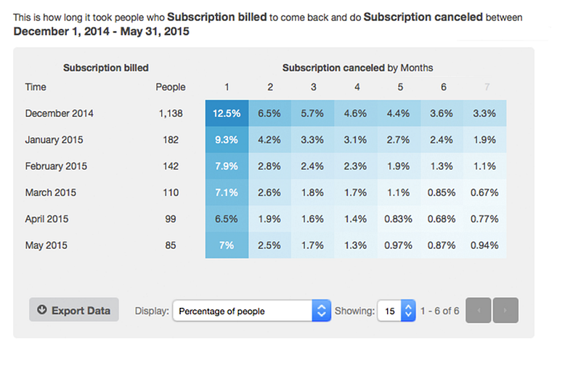581x392 pixels.
Task: Click the December 2014 month 7 cell 3.3%
Action: click(x=486, y=113)
